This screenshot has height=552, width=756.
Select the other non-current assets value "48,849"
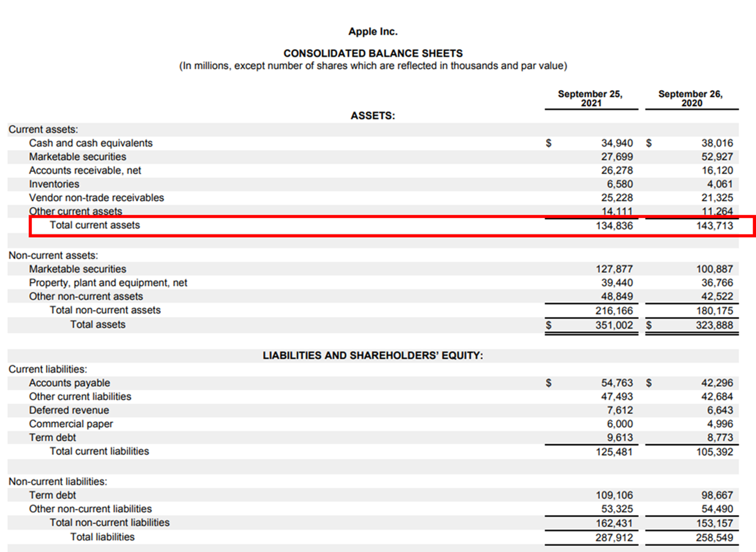click(x=617, y=296)
